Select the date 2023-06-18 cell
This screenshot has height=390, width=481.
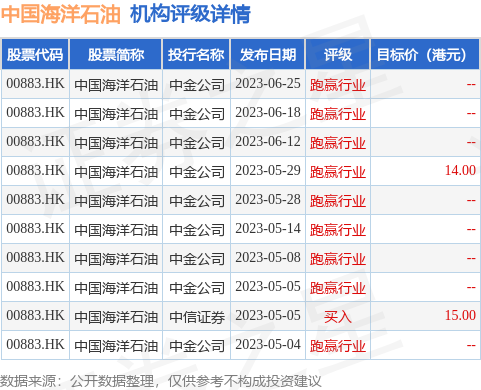(268, 112)
